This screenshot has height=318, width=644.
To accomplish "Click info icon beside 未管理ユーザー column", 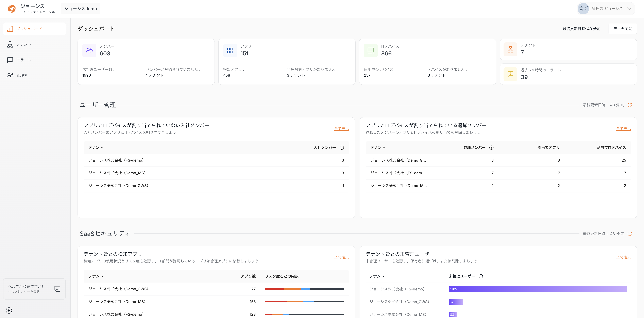I will tap(480, 276).
